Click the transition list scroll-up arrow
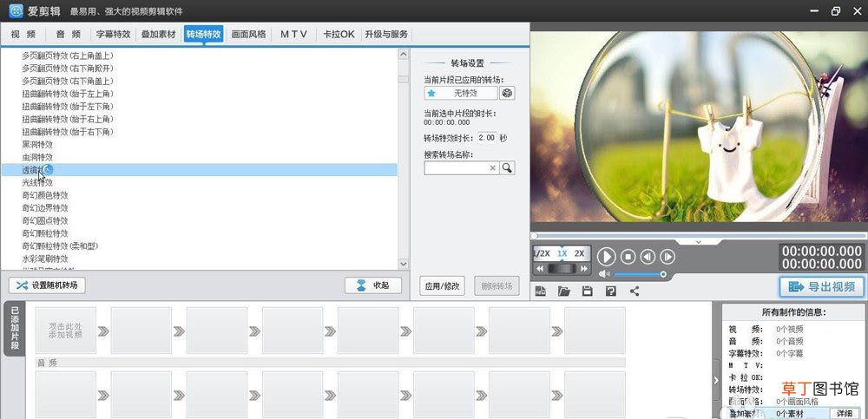This screenshot has width=868, height=419. coord(403,55)
